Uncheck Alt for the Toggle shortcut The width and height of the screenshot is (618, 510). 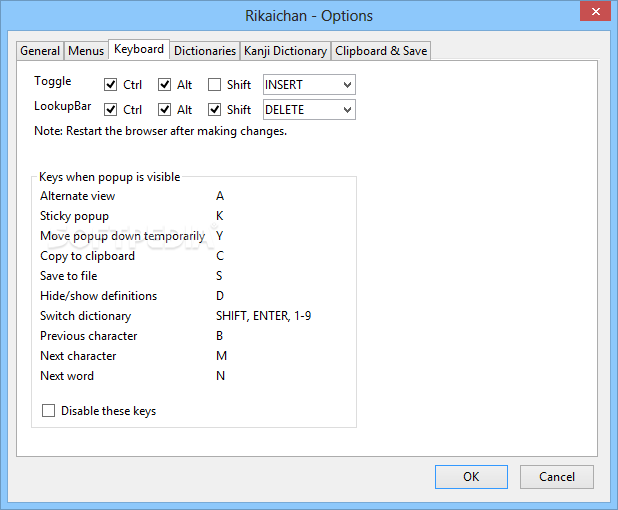pyautogui.click(x=164, y=85)
